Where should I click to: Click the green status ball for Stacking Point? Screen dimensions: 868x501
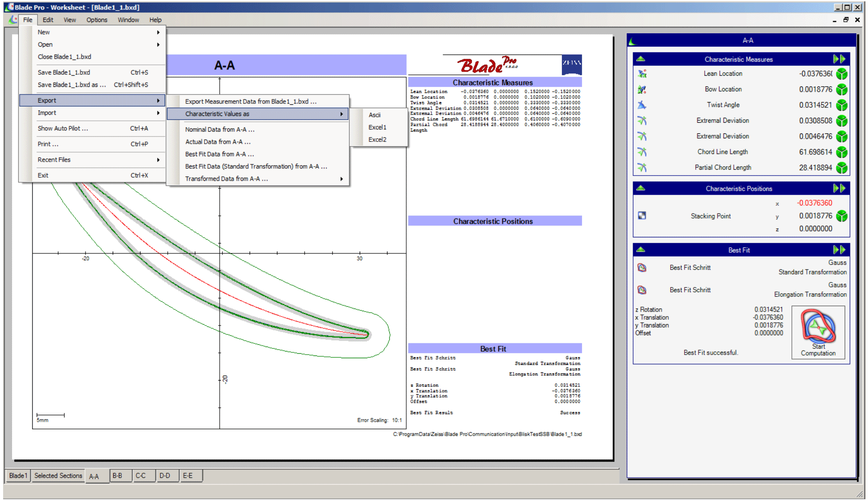(842, 216)
